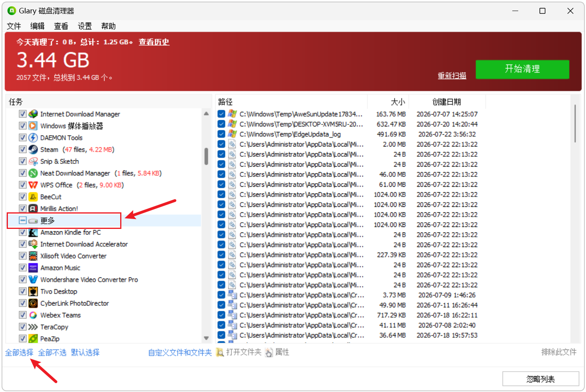The width and height of the screenshot is (586, 392).
Task: Toggle the 更多 group tri-state checkbox
Action: [x=23, y=221]
